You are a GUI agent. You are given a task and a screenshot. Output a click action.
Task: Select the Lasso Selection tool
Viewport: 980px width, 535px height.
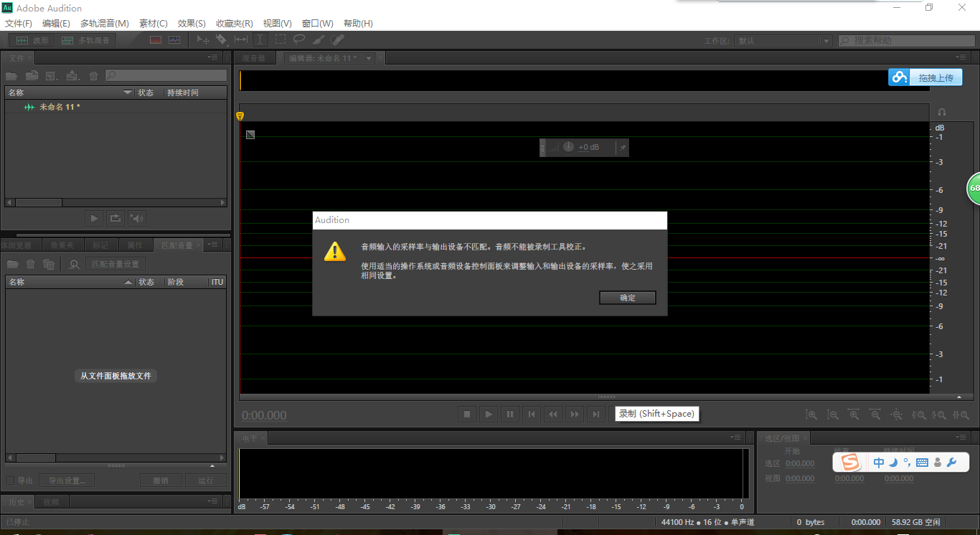click(298, 41)
